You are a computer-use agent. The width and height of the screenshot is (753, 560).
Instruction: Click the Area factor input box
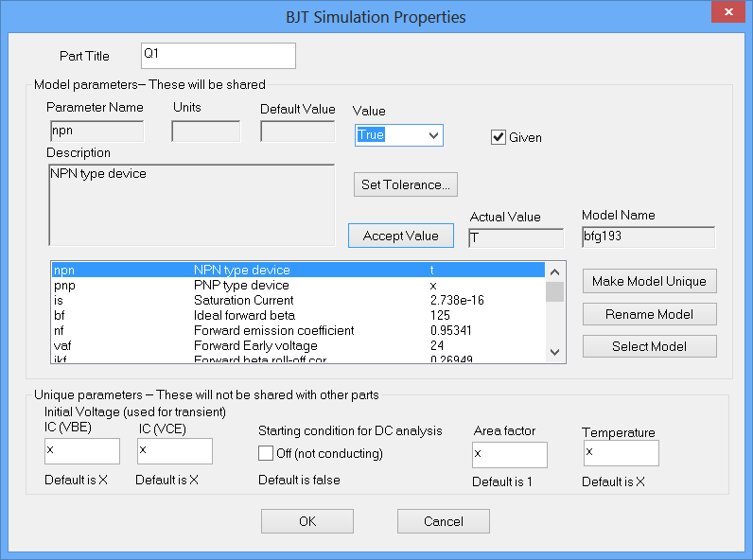pos(509,455)
